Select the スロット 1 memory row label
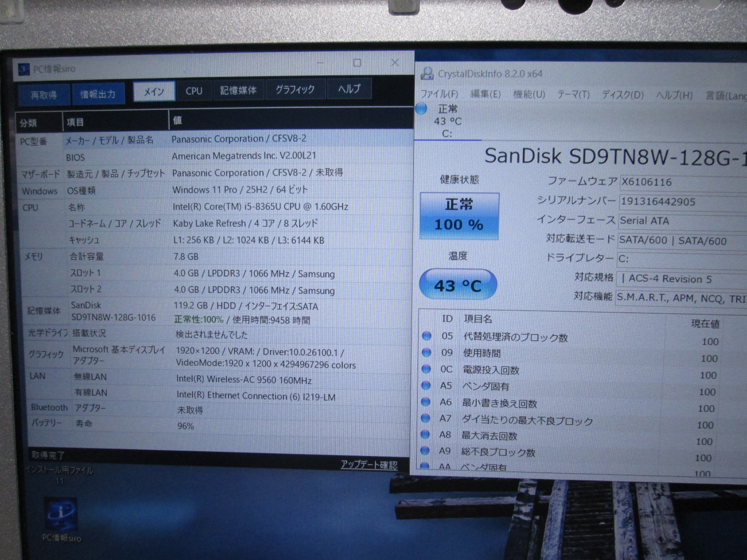The height and width of the screenshot is (560, 747). (85, 273)
